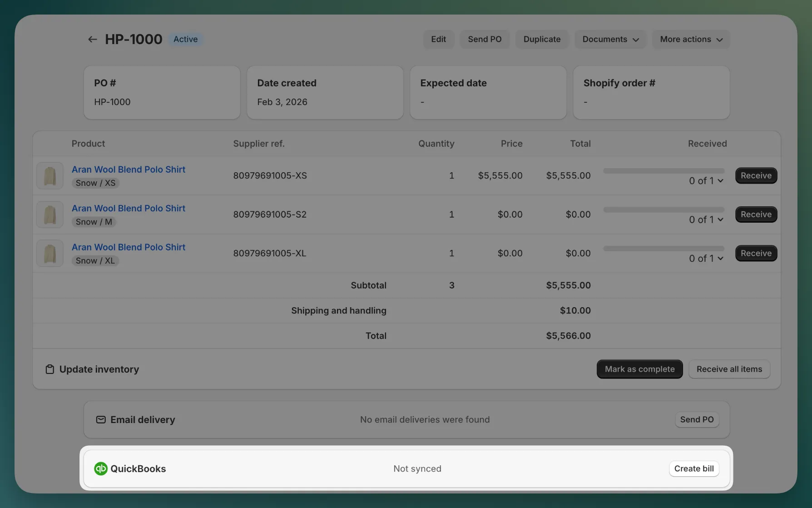This screenshot has height=508, width=812.
Task: Click the Update inventory clipboard icon
Action: 50,369
